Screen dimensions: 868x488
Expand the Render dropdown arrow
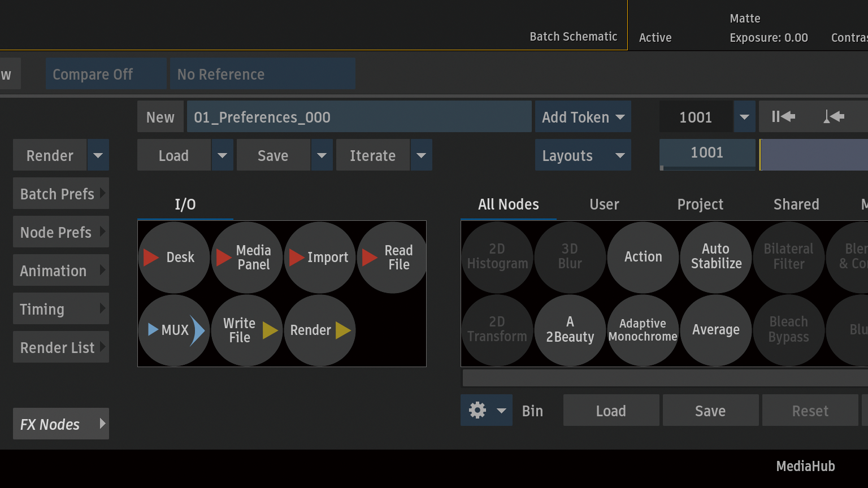point(98,155)
